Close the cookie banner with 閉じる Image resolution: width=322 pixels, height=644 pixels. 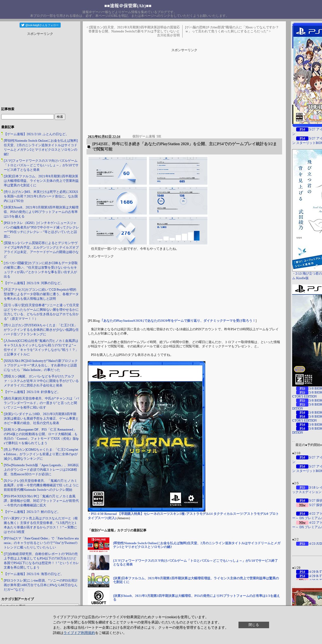tap(254, 625)
